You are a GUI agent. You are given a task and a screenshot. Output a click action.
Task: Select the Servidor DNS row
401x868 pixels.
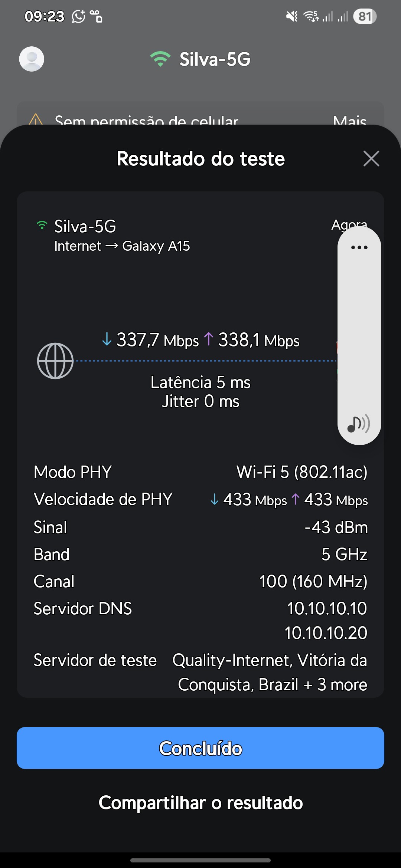tap(200, 609)
